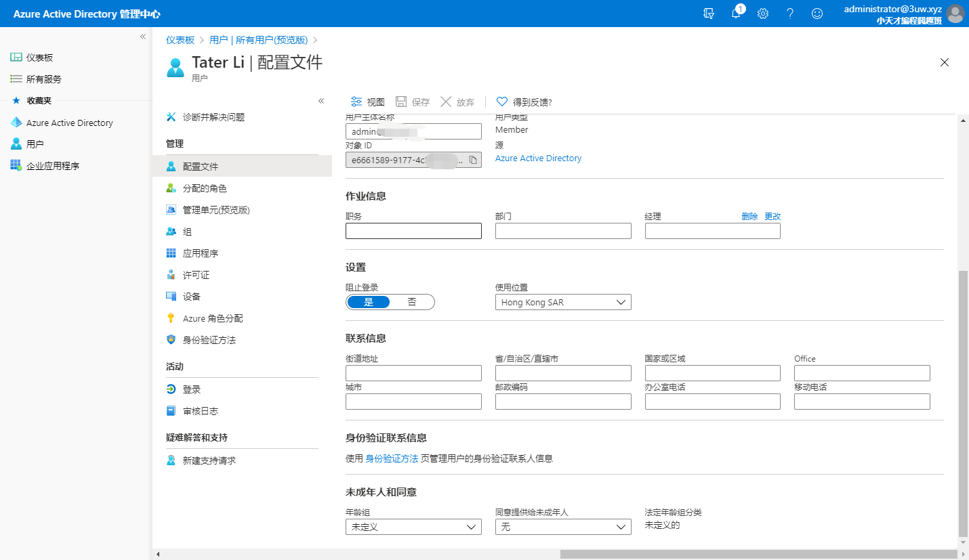Click the 国家或区域 input field

(712, 373)
